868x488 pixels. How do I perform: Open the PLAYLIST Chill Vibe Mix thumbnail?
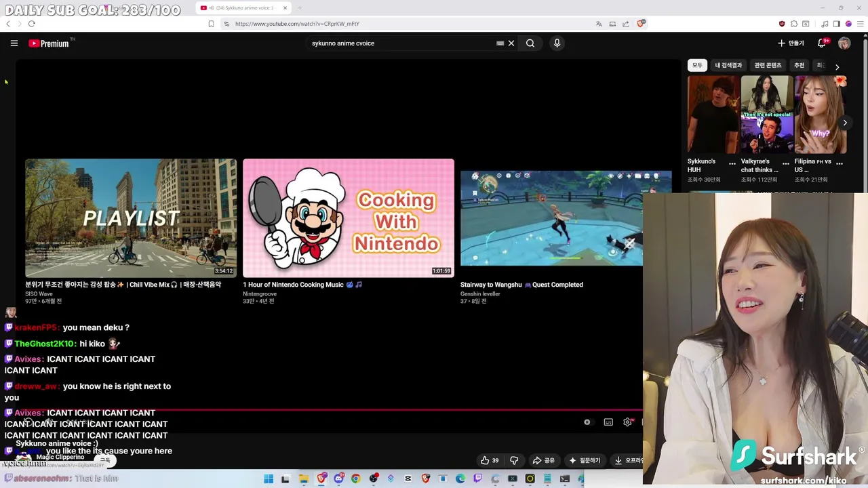click(131, 218)
